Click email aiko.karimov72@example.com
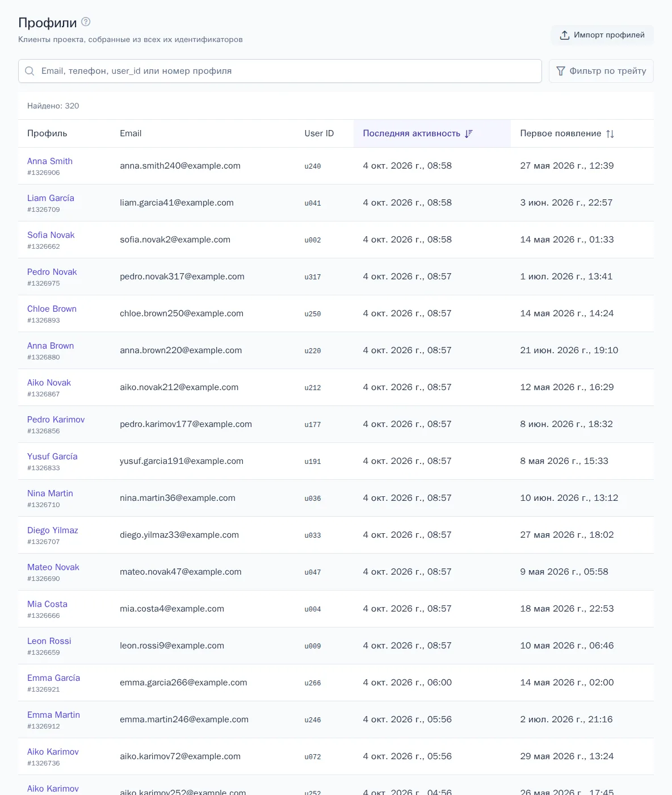Image resolution: width=672 pixels, height=795 pixels. [x=180, y=756]
